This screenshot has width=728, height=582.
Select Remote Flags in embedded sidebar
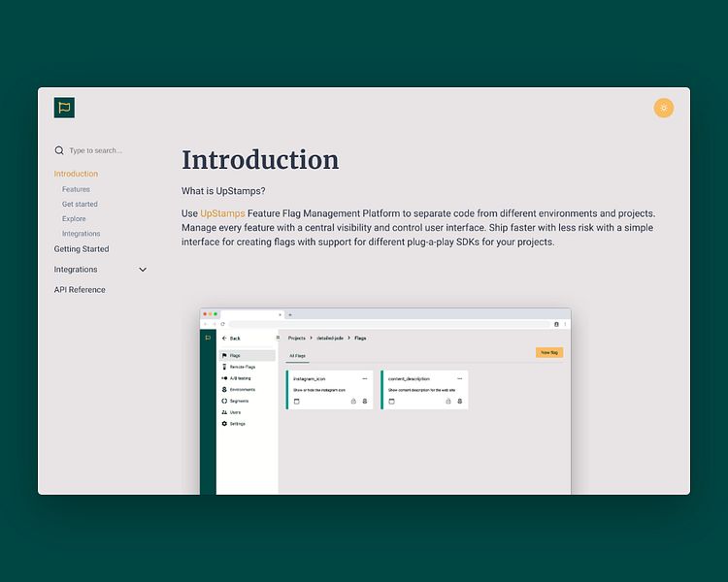coord(239,367)
